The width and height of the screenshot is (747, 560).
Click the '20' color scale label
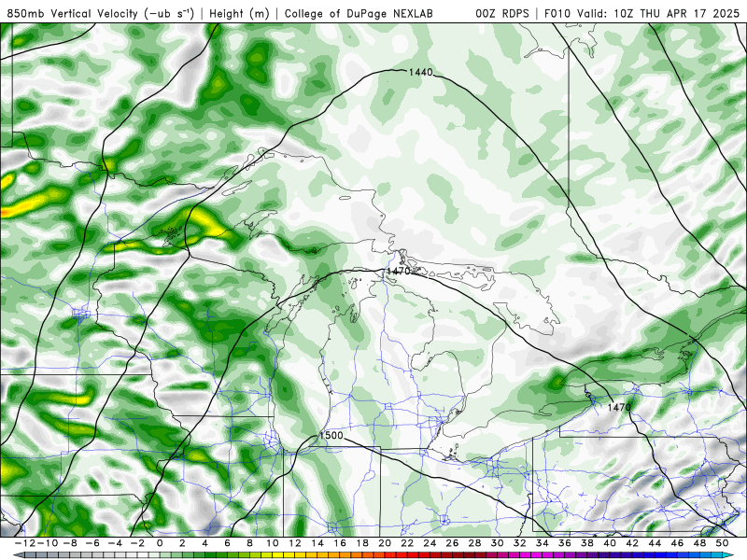(385, 543)
